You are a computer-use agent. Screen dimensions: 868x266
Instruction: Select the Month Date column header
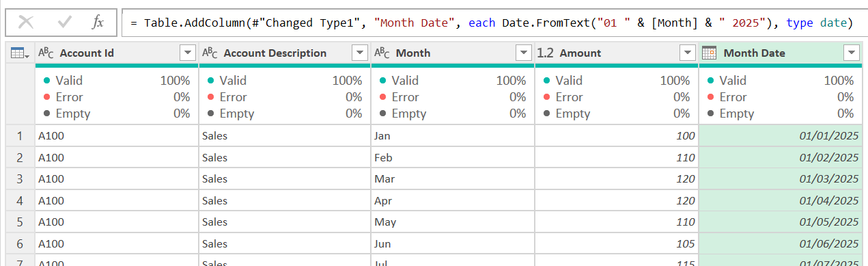click(781, 53)
